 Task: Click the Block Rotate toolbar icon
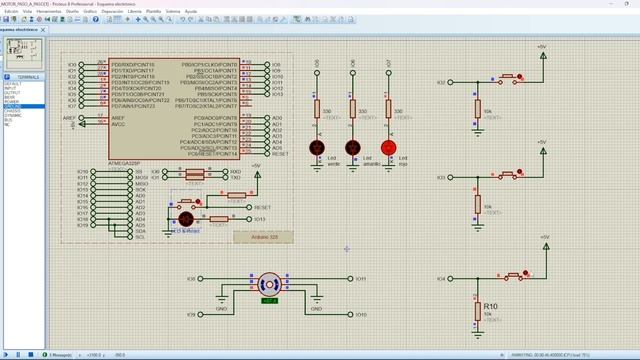pyautogui.click(x=242, y=19)
